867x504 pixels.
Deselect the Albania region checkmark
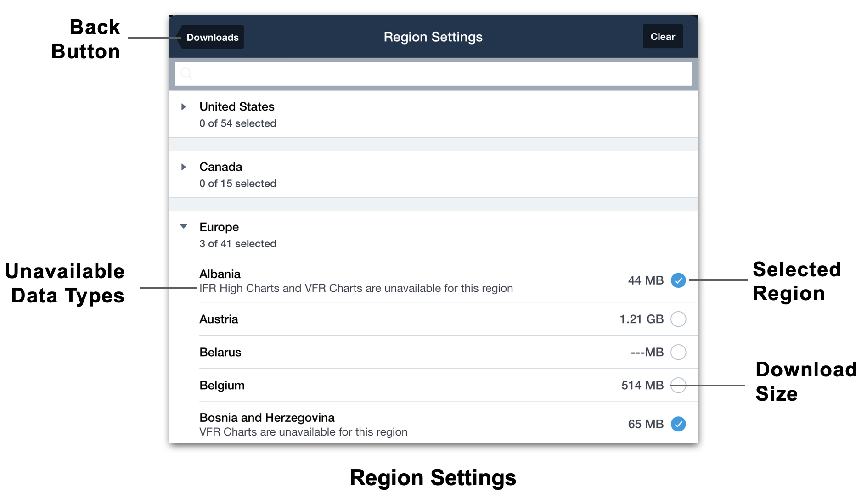(x=678, y=280)
